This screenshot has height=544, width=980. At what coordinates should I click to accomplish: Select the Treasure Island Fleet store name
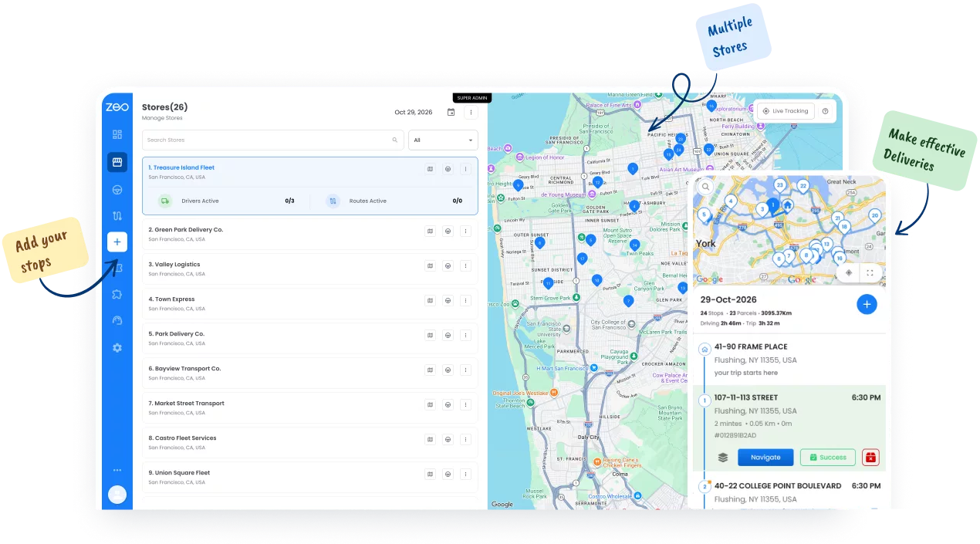click(x=181, y=167)
